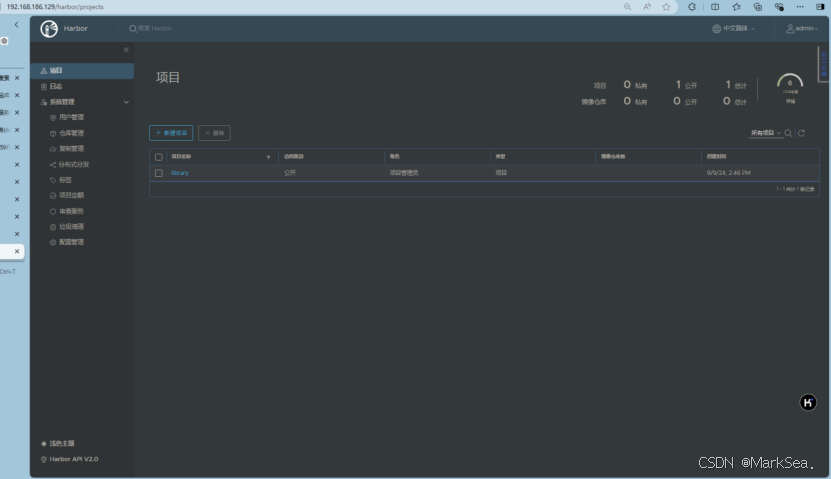The height and width of the screenshot is (479, 831).
Task: Open 分布式分发 in the sidebar
Action: (73, 164)
